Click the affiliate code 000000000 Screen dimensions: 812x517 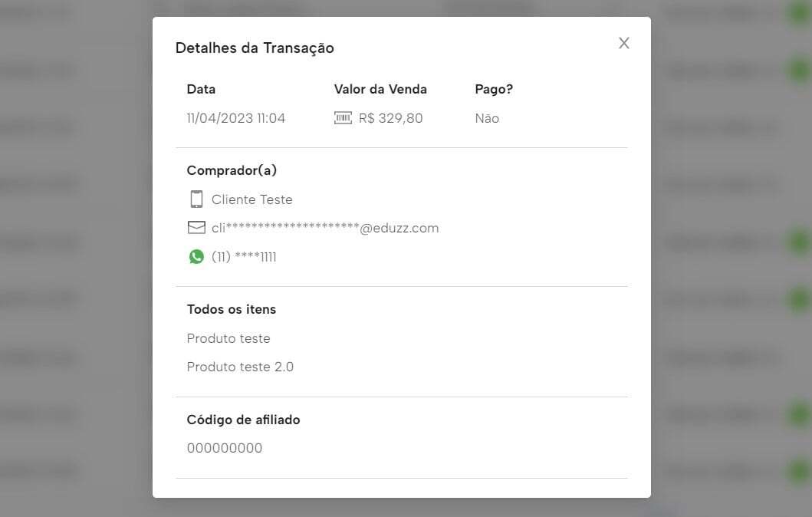click(225, 448)
